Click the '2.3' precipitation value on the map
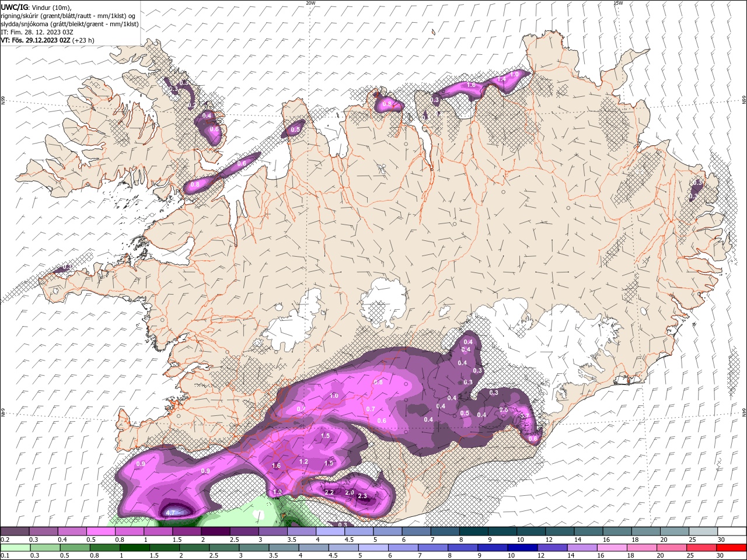Image resolution: width=747 pixels, height=560 pixels. click(362, 496)
